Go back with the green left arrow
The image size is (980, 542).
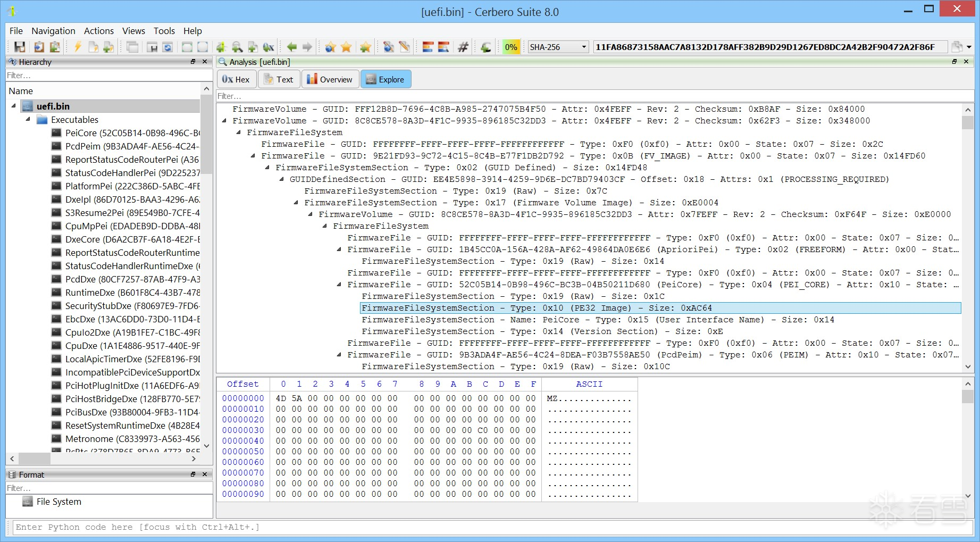[292, 47]
